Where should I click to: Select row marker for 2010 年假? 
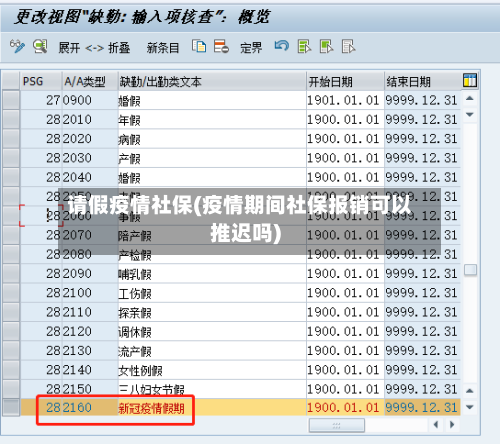[x=11, y=120]
